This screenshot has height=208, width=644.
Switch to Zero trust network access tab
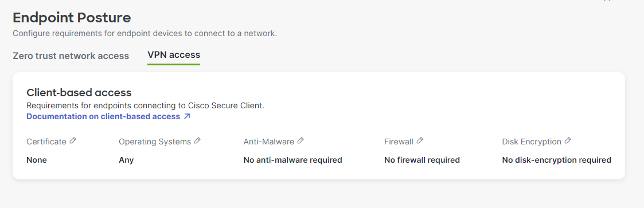point(71,56)
